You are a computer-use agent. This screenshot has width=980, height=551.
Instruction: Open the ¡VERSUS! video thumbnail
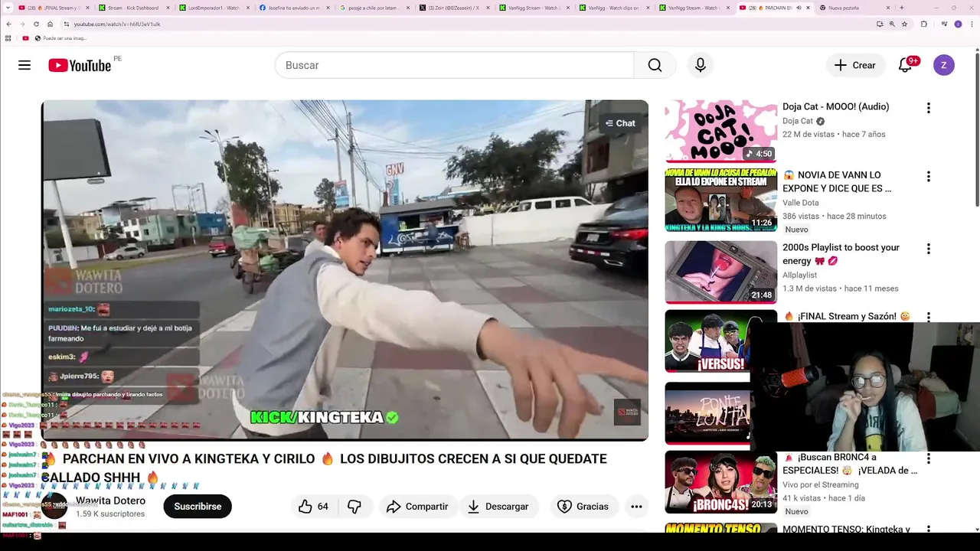click(x=720, y=341)
